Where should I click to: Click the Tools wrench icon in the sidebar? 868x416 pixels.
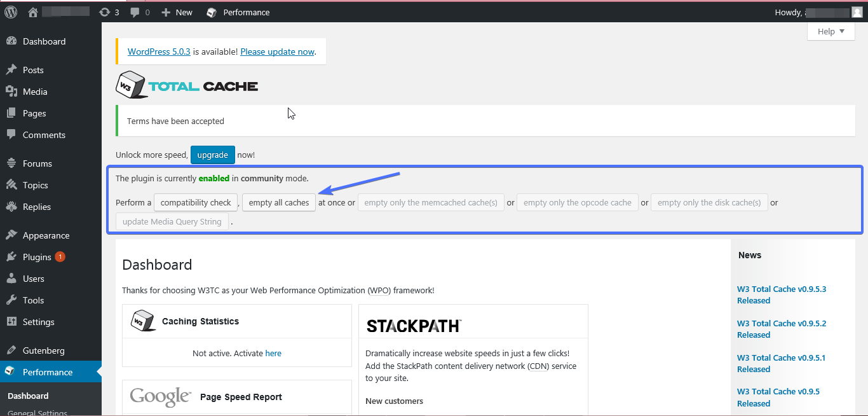(11, 300)
